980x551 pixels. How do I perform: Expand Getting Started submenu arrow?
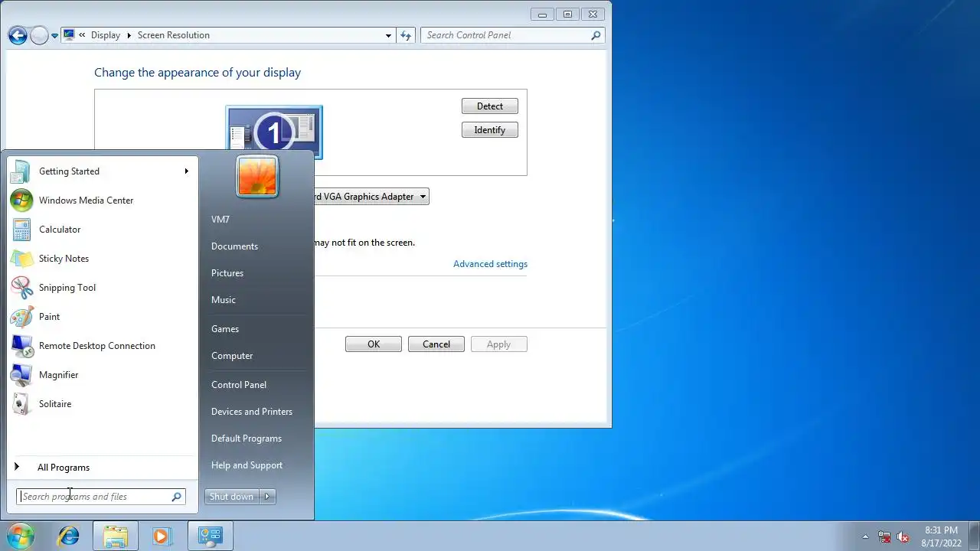pyautogui.click(x=186, y=171)
